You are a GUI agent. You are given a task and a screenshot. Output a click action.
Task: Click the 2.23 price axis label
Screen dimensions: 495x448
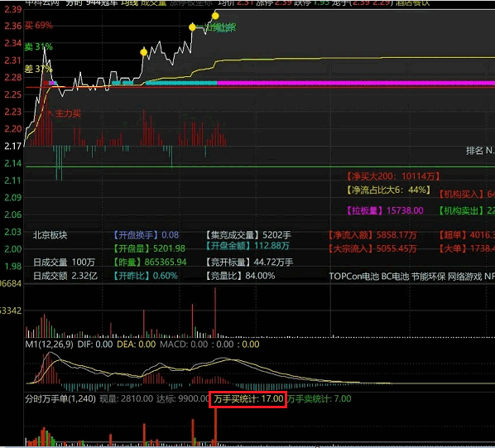13,112
